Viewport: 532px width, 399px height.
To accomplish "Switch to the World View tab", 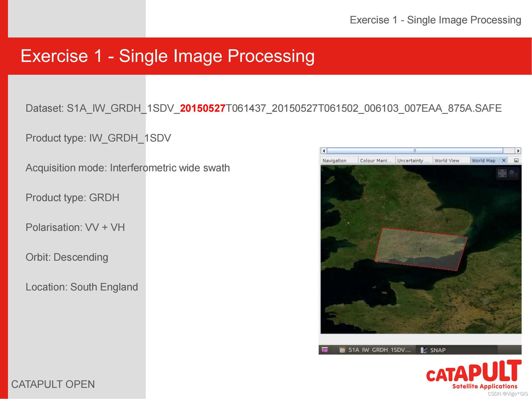I will click(447, 160).
